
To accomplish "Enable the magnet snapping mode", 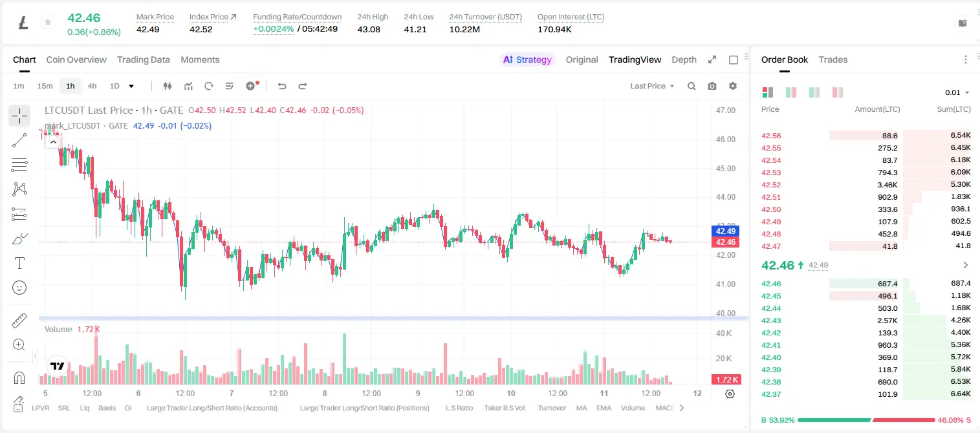I will click(x=19, y=378).
